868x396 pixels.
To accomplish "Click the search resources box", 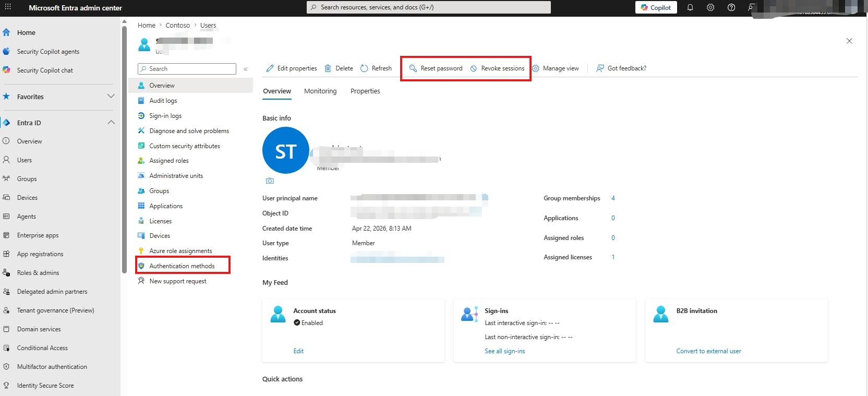I will point(429,7).
